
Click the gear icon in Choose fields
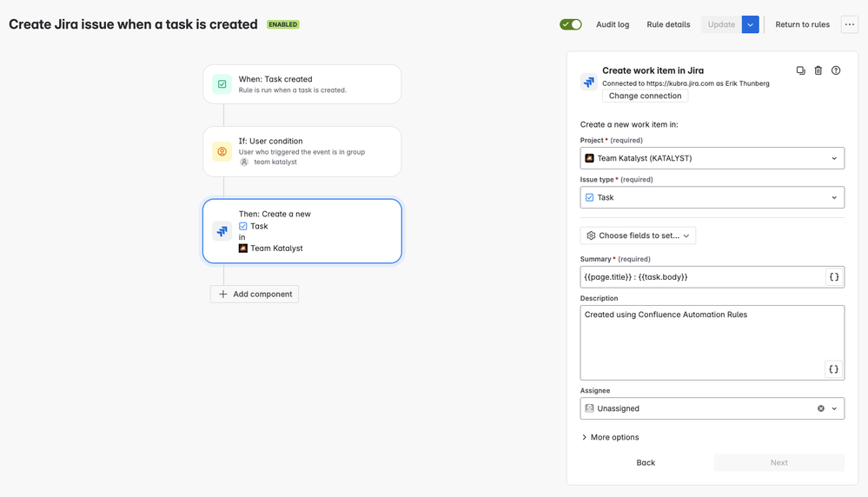pyautogui.click(x=591, y=235)
